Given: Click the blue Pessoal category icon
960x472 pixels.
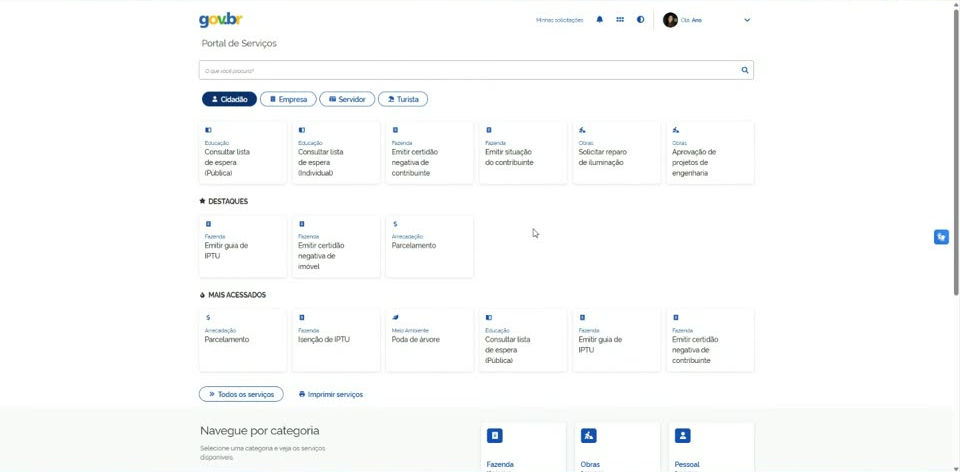Looking at the screenshot, I should pos(682,435).
